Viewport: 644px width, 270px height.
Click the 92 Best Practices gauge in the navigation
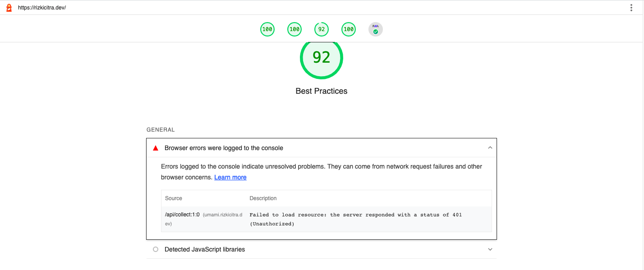(321, 29)
